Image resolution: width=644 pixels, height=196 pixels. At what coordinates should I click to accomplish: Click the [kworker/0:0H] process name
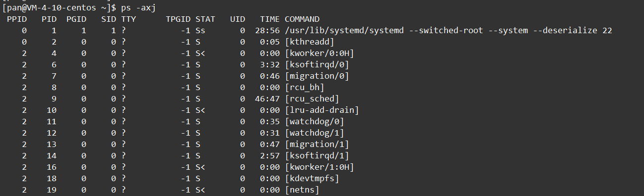click(x=320, y=53)
